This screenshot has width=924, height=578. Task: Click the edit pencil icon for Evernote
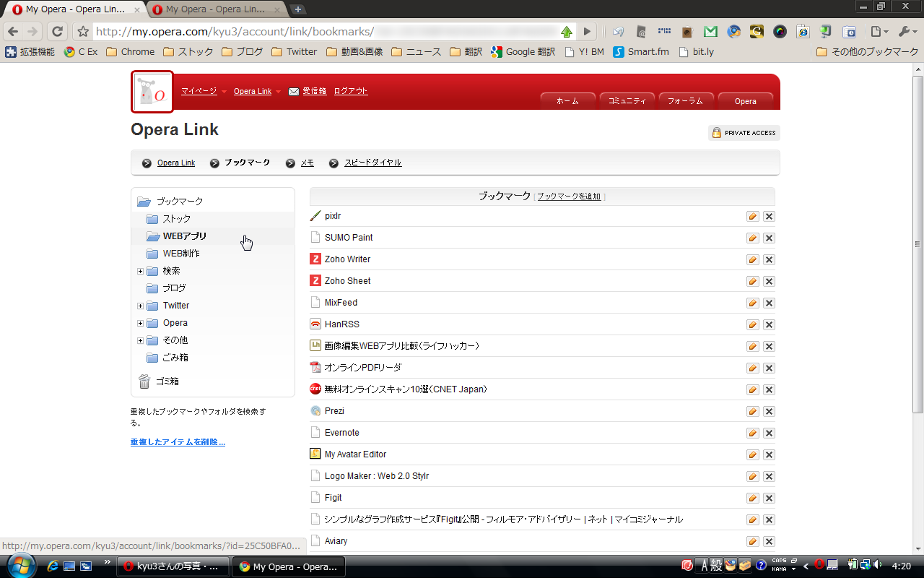[x=752, y=433]
